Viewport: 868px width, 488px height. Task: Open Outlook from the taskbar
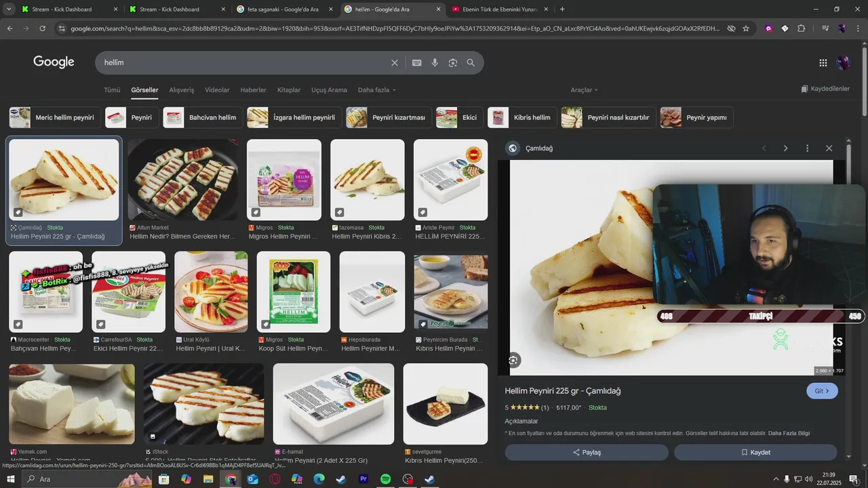pos(252,479)
